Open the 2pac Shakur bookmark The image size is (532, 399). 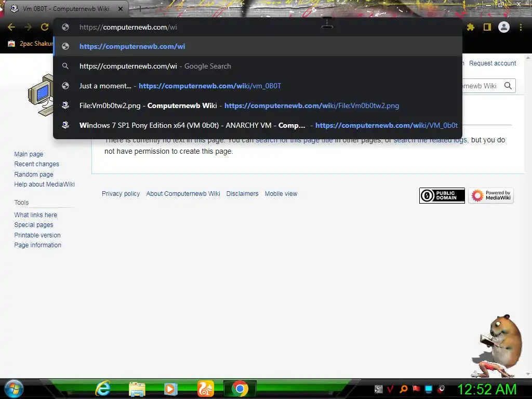coord(31,44)
